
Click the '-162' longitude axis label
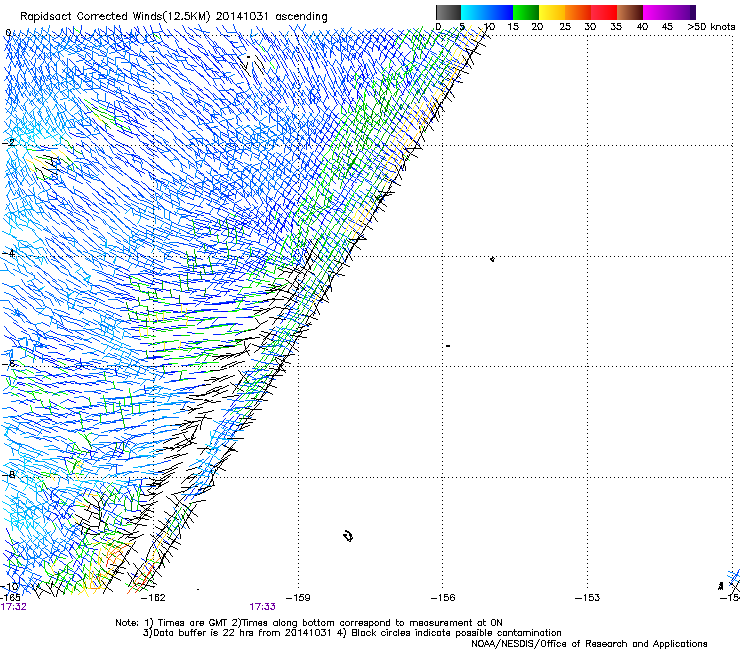[x=153, y=598]
